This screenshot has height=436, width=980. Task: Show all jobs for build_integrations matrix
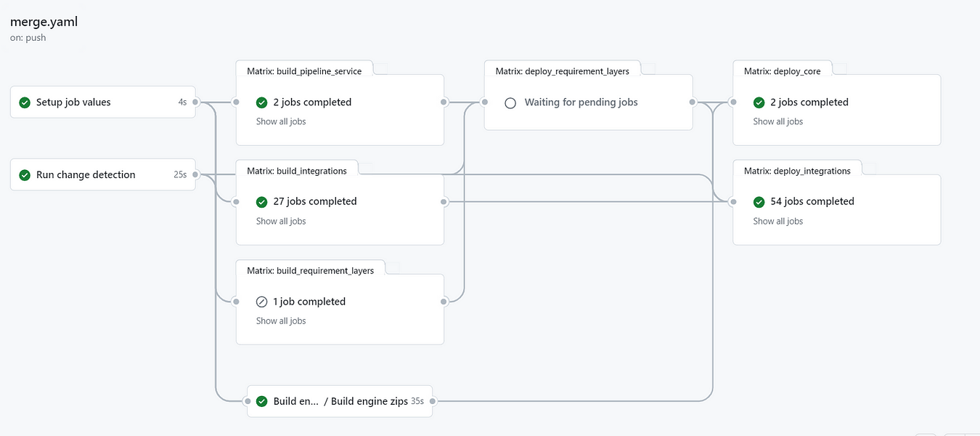click(x=281, y=221)
